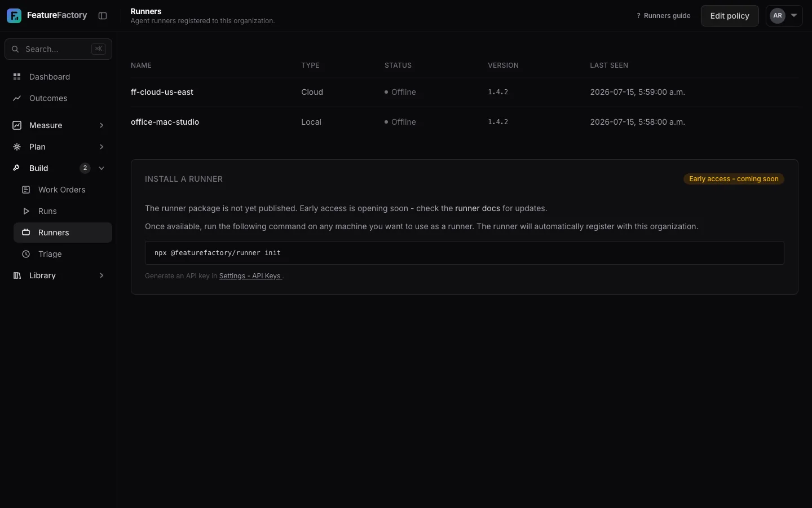Click the 5:58:00 a.m. last seen timestamp

pyautogui.click(x=638, y=122)
